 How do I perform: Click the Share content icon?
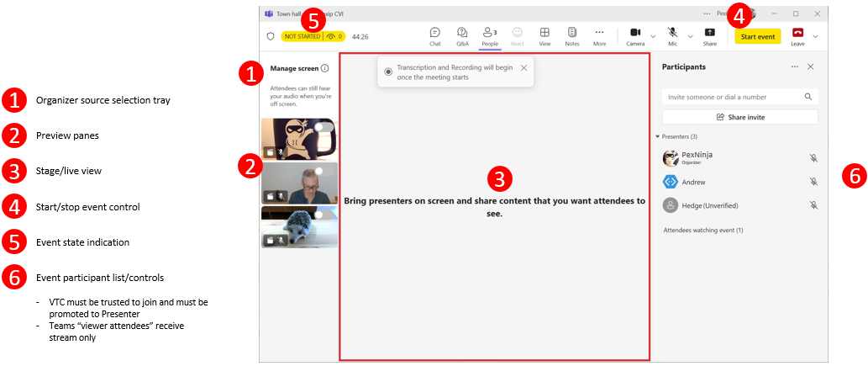[709, 35]
